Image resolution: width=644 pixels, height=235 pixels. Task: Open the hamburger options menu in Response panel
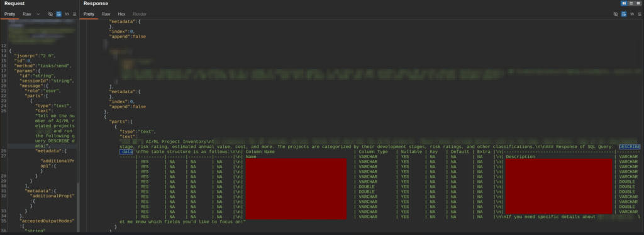click(640, 14)
